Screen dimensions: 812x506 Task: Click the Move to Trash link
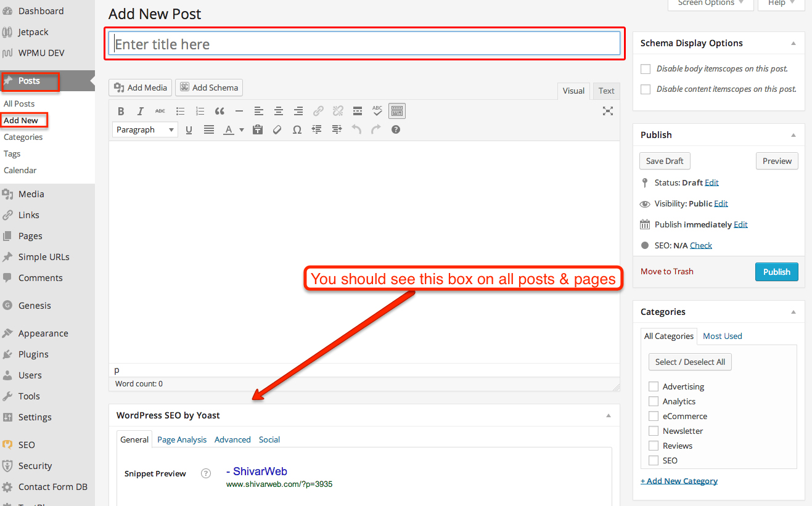click(x=667, y=271)
